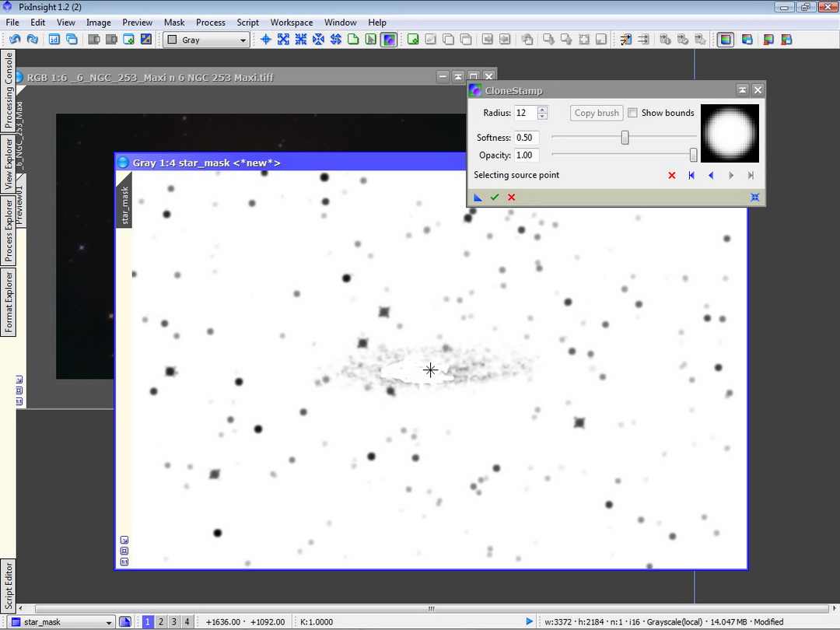Open the Script Editor side tab
The height and width of the screenshot is (630, 840).
(8, 586)
